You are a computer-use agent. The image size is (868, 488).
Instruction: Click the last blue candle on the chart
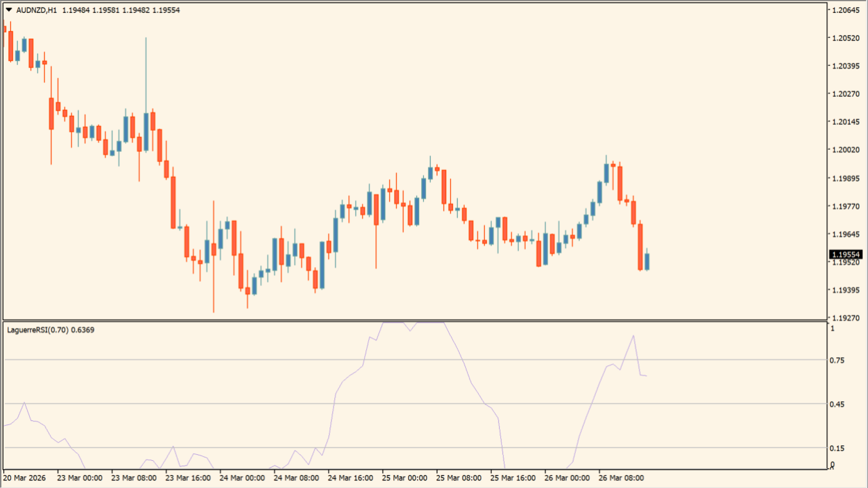tap(647, 261)
